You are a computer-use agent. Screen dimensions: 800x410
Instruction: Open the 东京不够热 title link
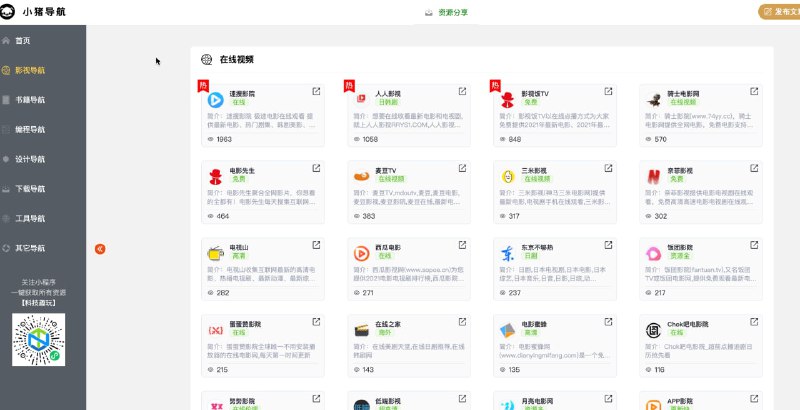[x=537, y=247]
